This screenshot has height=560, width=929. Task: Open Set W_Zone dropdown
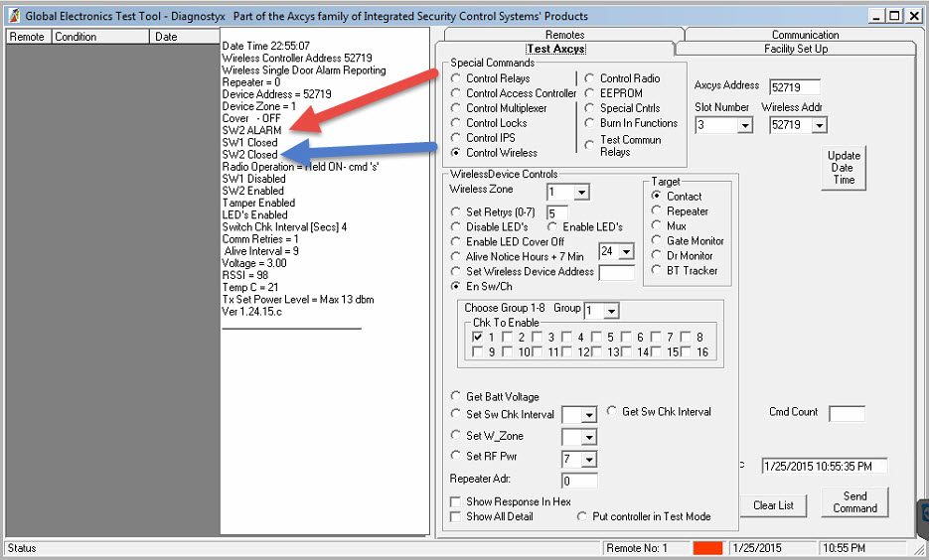(589, 438)
